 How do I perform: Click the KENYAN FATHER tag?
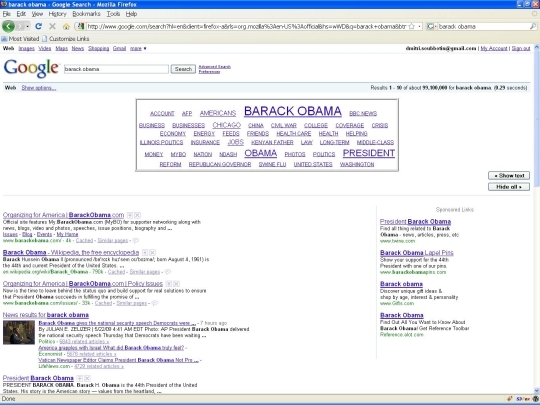272,142
